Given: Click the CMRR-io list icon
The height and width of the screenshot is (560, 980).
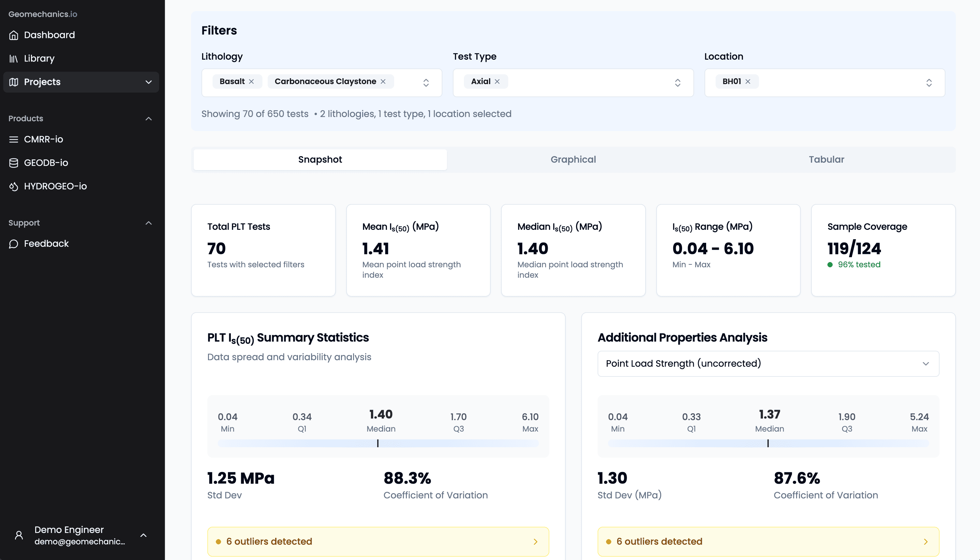Looking at the screenshot, I should 13,139.
